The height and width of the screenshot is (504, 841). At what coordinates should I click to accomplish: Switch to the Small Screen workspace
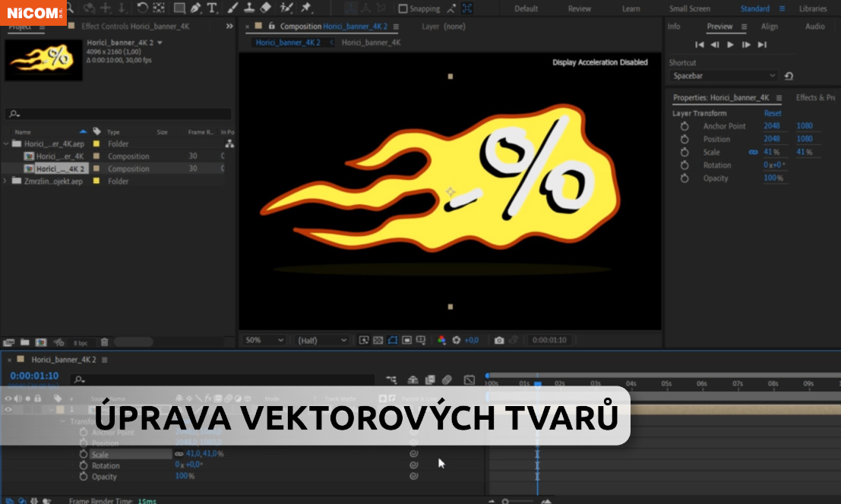690,8
